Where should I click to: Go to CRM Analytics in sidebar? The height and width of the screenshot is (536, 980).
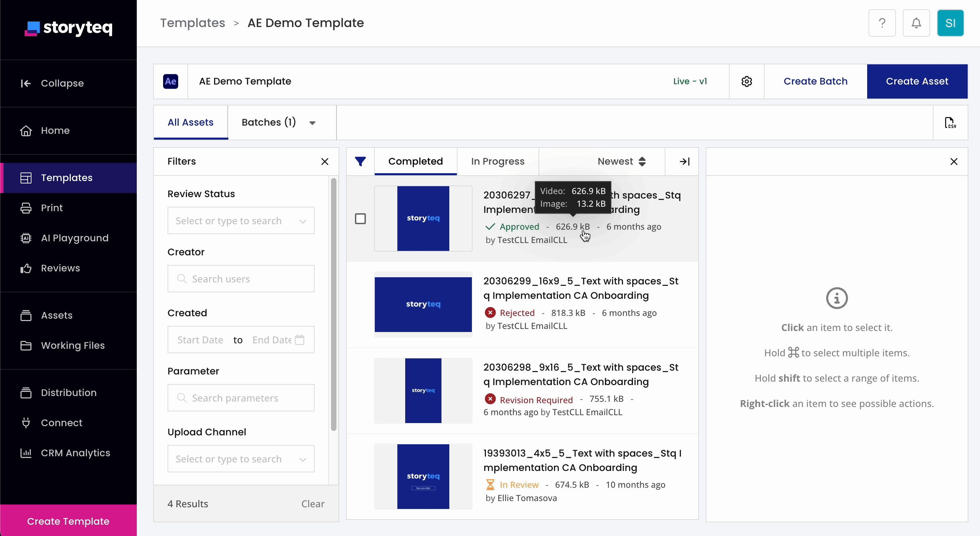pyautogui.click(x=75, y=453)
